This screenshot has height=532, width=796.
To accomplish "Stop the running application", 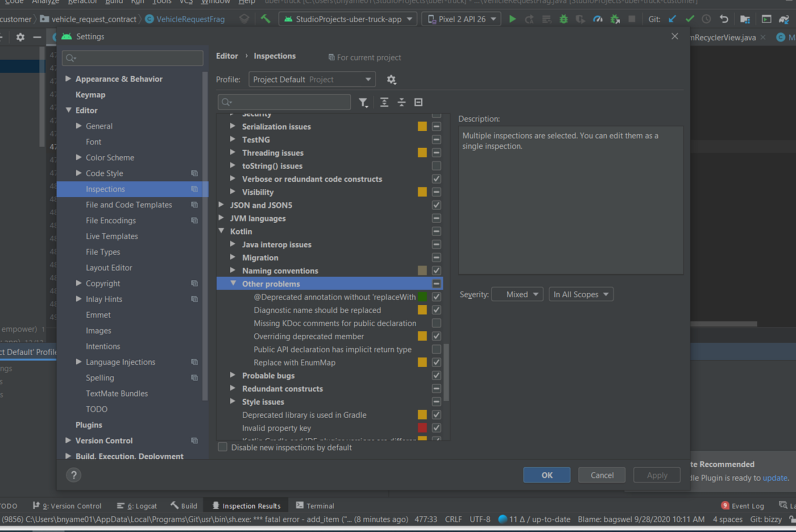I will (632, 19).
